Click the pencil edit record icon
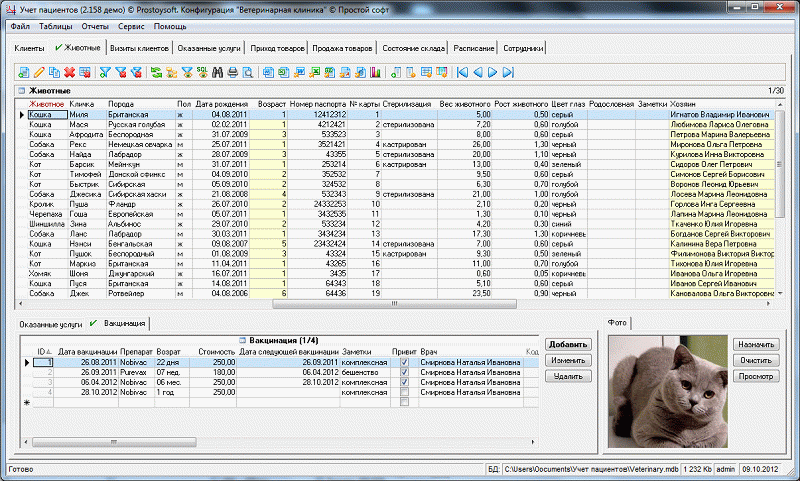Image resolution: width=800 pixels, height=481 pixels. click(x=39, y=72)
